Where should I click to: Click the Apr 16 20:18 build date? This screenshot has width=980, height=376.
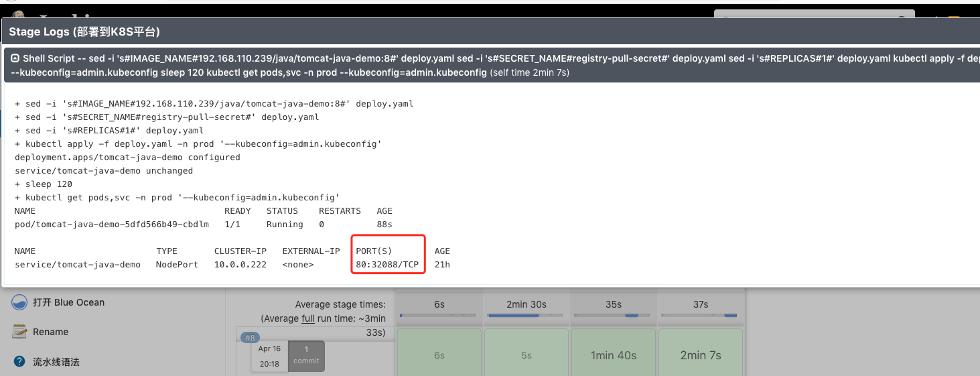tap(269, 356)
